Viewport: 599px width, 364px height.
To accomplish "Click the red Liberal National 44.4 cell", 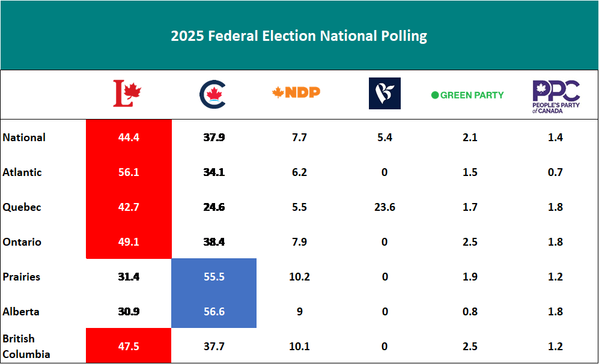I will point(129,138).
